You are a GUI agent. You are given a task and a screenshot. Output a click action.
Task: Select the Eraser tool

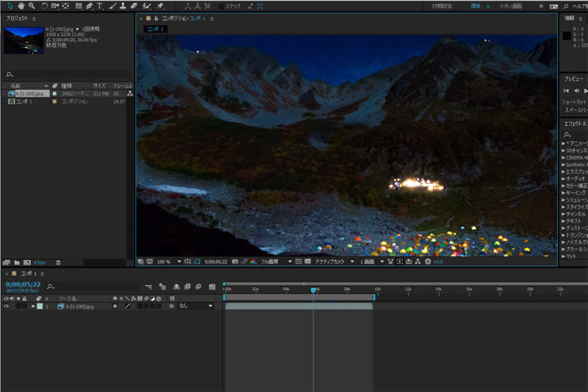click(x=134, y=6)
